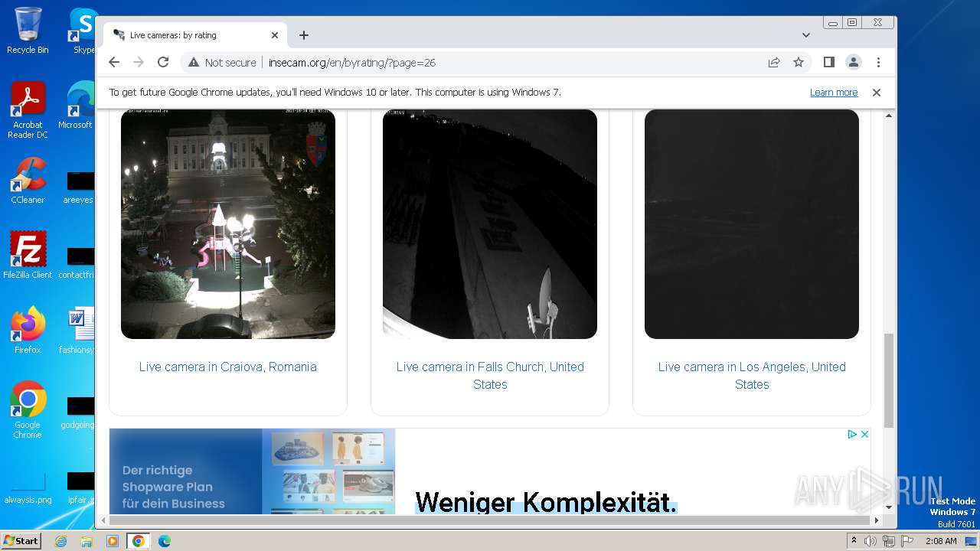Open Acrobat Reader DC desktop icon
The height and width of the screenshot is (551, 980).
[28, 110]
